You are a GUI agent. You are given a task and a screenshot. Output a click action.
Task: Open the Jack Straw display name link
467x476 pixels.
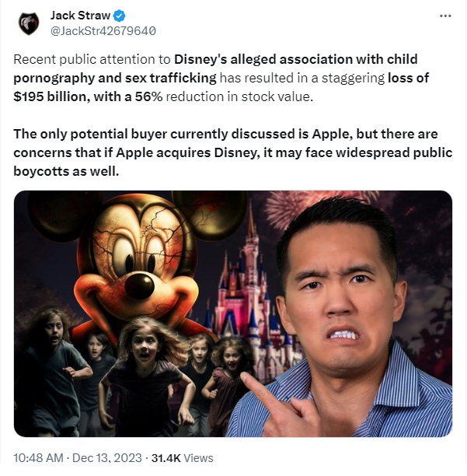point(80,16)
